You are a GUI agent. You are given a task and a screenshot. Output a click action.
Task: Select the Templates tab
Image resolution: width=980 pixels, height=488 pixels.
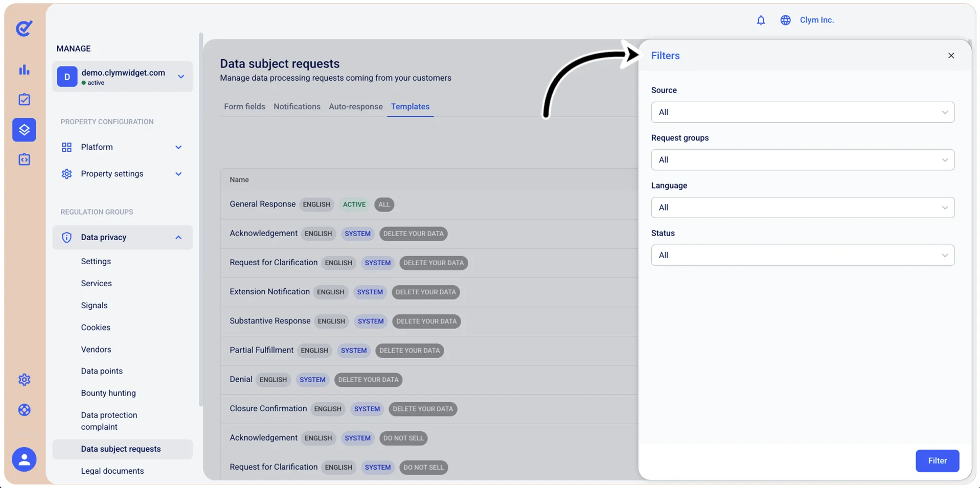410,106
